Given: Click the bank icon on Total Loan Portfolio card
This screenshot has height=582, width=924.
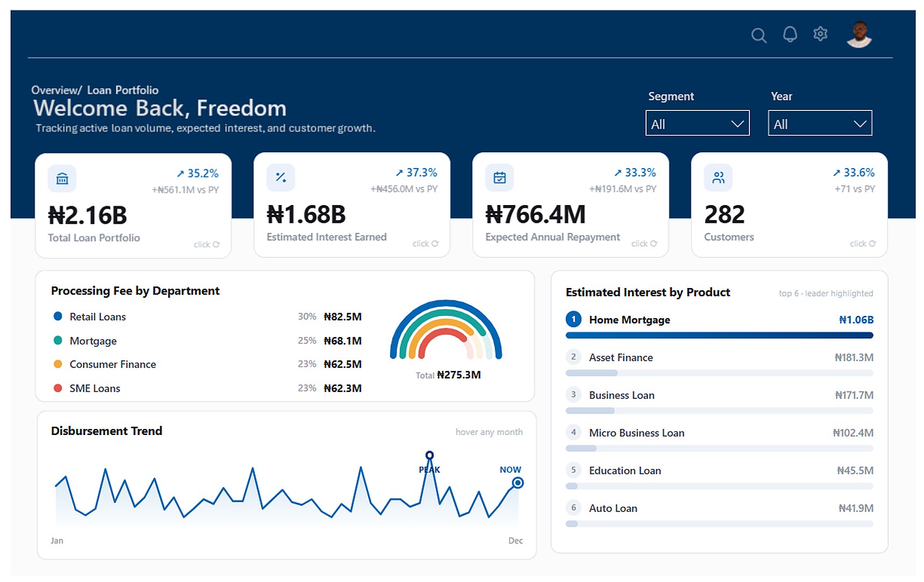Looking at the screenshot, I should (62, 178).
